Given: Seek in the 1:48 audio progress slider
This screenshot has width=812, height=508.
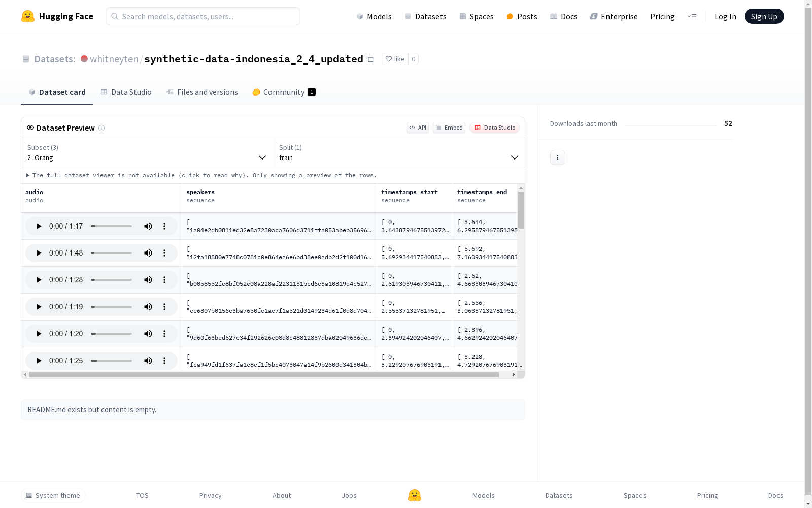Looking at the screenshot, I should pos(112,253).
